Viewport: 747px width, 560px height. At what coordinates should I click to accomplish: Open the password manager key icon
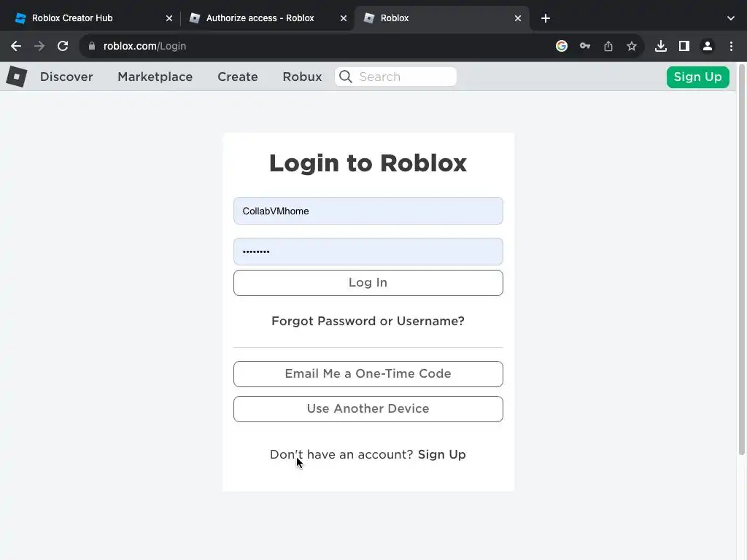coord(585,46)
